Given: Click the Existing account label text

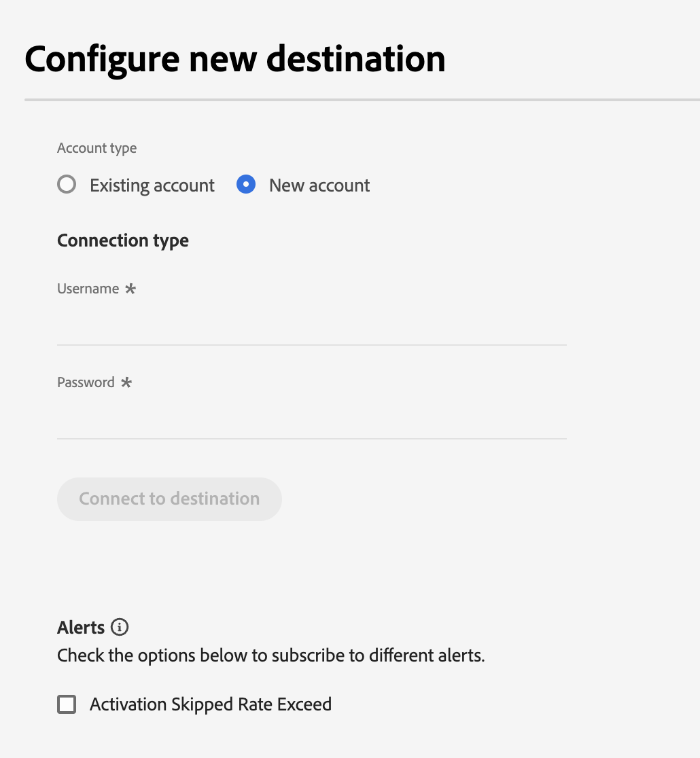Looking at the screenshot, I should [152, 185].
